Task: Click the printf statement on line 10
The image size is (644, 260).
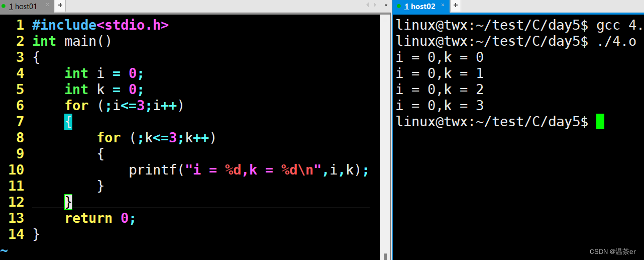Action: tap(249, 170)
